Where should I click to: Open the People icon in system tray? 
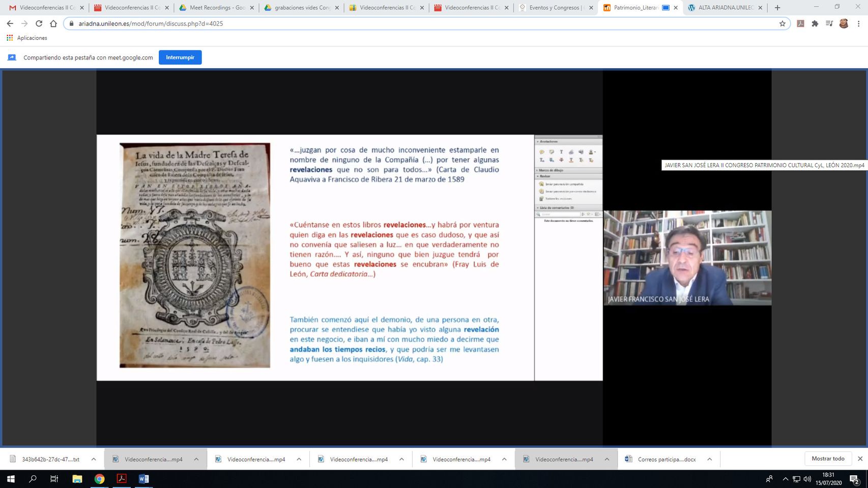click(769, 479)
